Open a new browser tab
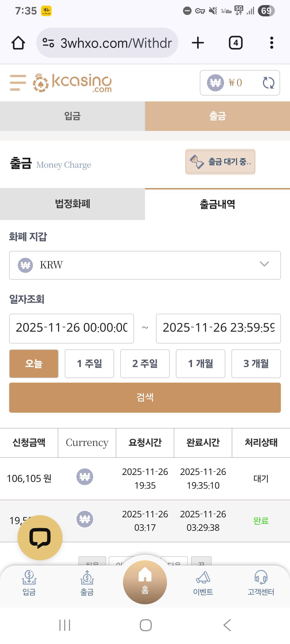 pos(198,43)
